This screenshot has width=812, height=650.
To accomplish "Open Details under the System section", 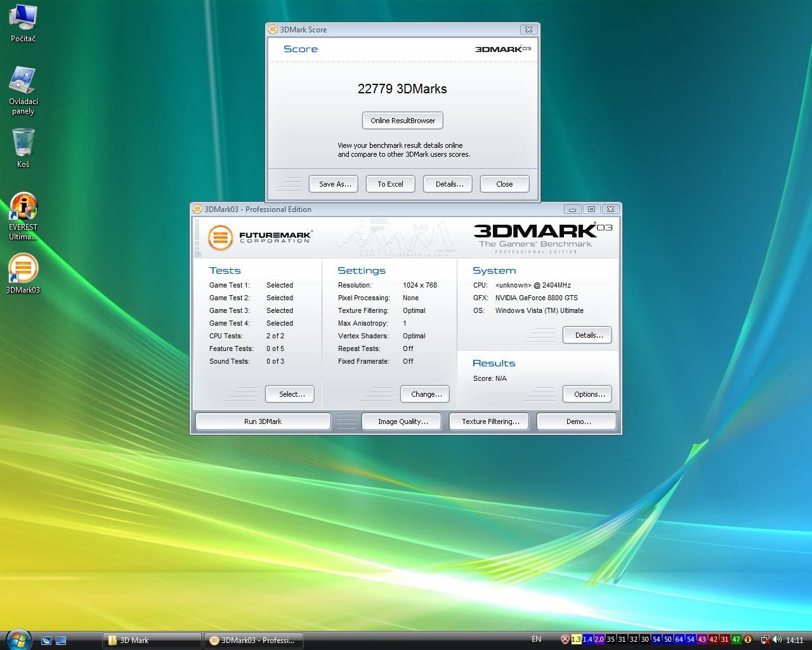I will [x=587, y=335].
